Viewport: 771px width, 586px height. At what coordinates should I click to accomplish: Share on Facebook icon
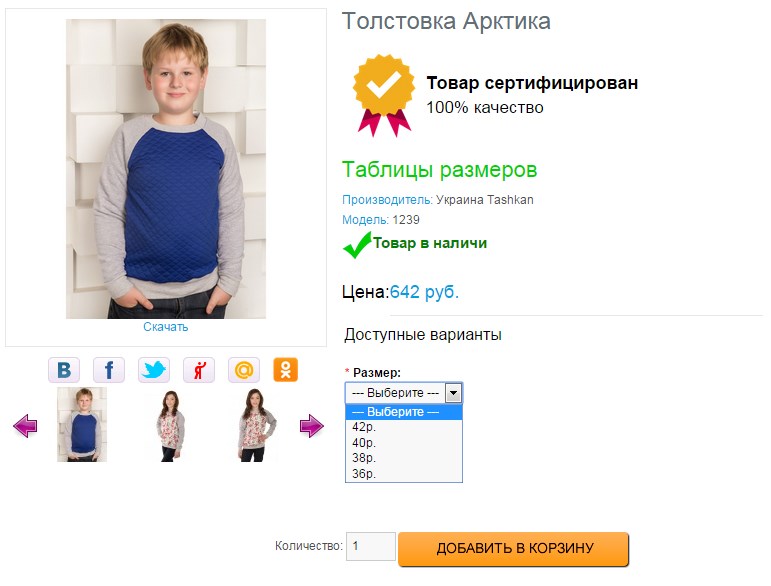(x=109, y=370)
